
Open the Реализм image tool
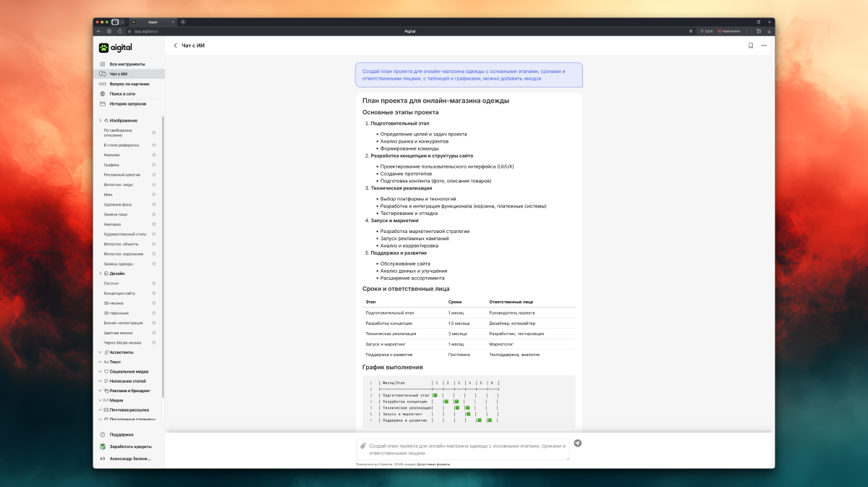click(111, 155)
